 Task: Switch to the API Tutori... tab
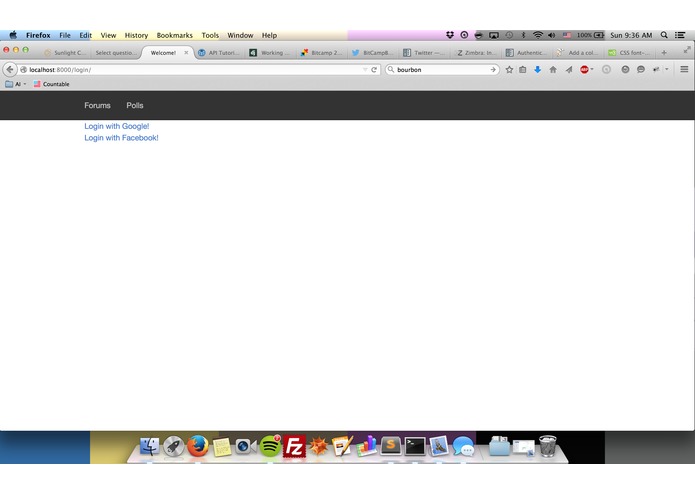pos(219,53)
